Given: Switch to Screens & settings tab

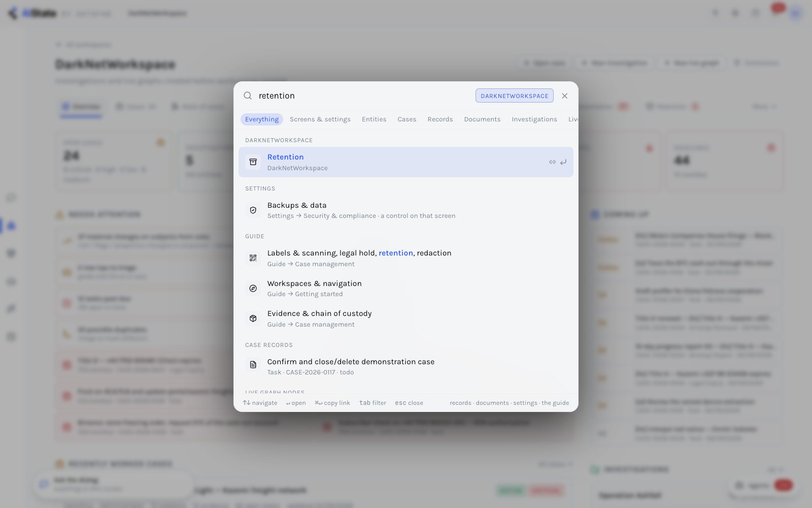Looking at the screenshot, I should coord(320,119).
